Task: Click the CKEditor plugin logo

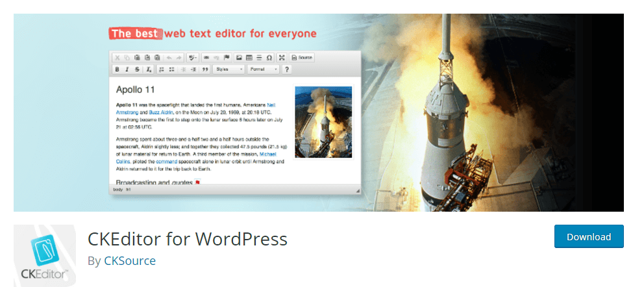Action: click(x=45, y=255)
